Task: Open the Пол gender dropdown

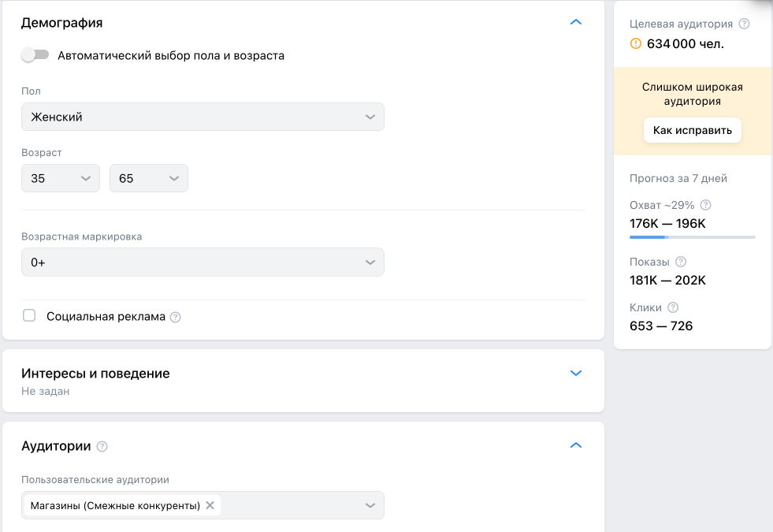Action: [203, 117]
